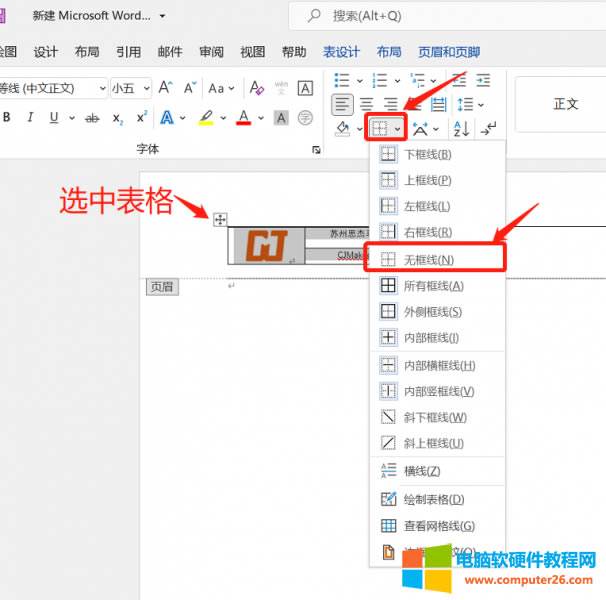
Task: Click the shading paint bucket icon
Action: coord(342,128)
